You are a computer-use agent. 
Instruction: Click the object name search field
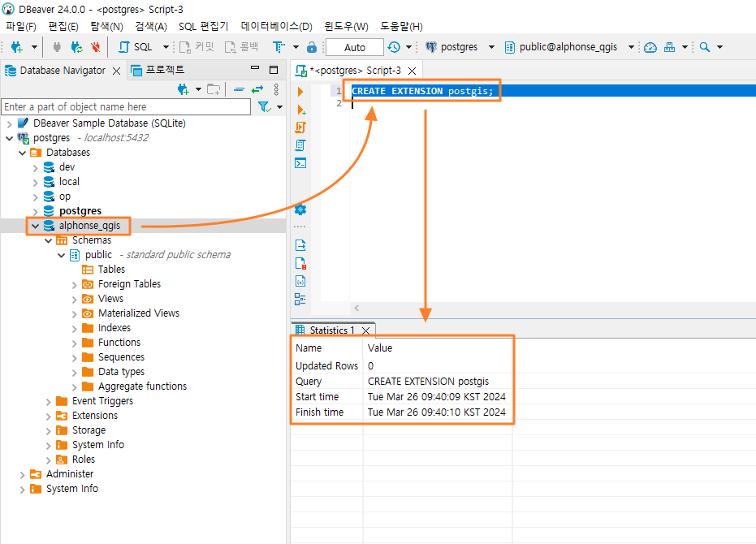coord(127,106)
